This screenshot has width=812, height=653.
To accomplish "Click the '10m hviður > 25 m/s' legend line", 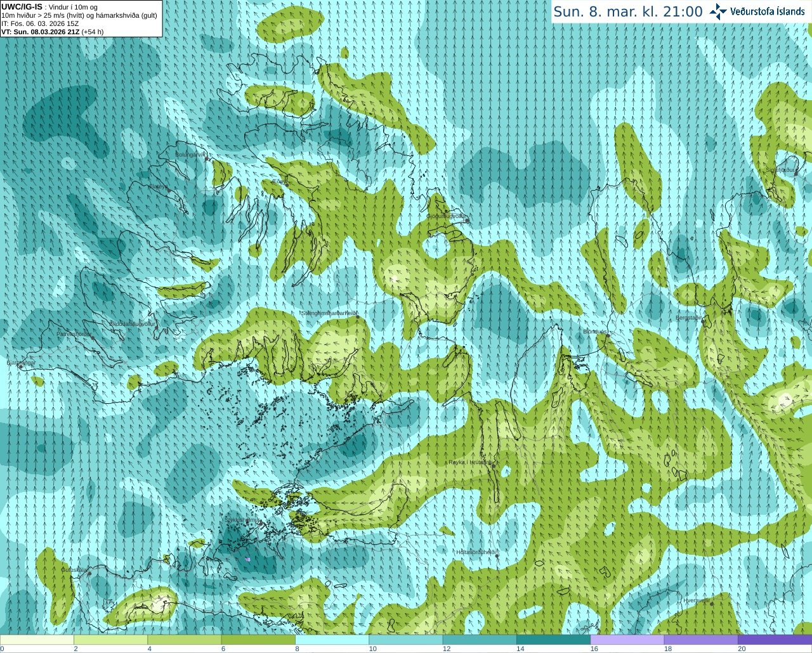I will (79, 15).
